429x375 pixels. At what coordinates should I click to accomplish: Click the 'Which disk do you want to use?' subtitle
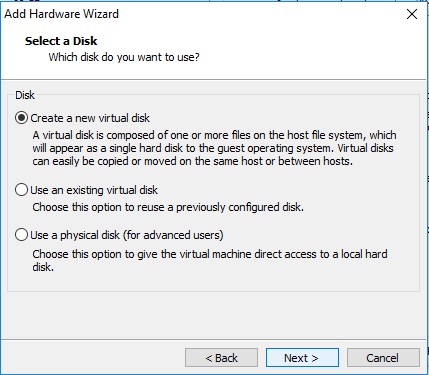(x=124, y=57)
